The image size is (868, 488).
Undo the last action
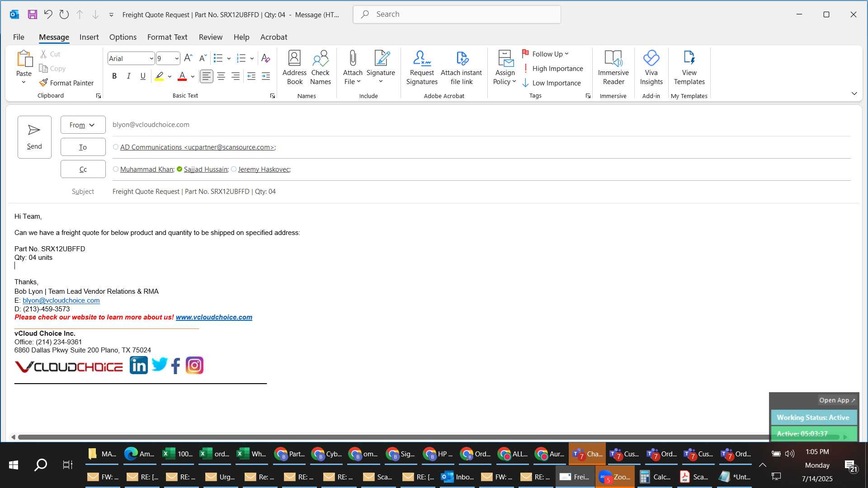tap(48, 14)
